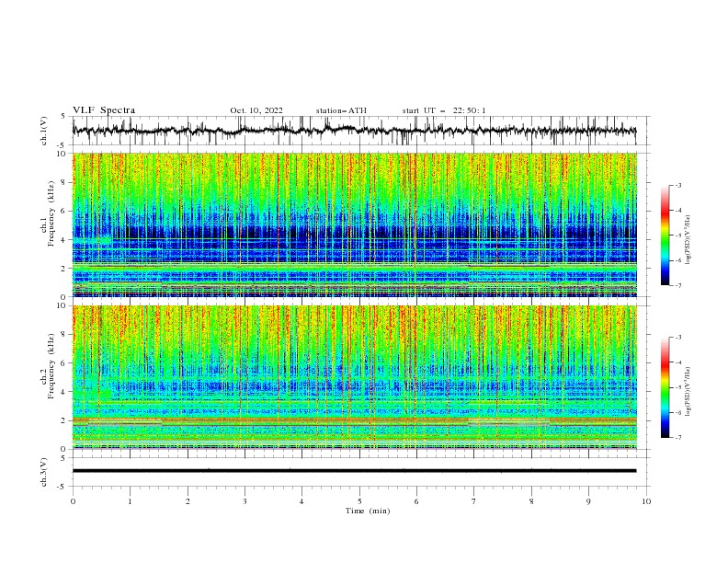Click the "-5" label on lower colorbar
Screen dimensions: 728x563
pyautogui.click(x=677, y=387)
